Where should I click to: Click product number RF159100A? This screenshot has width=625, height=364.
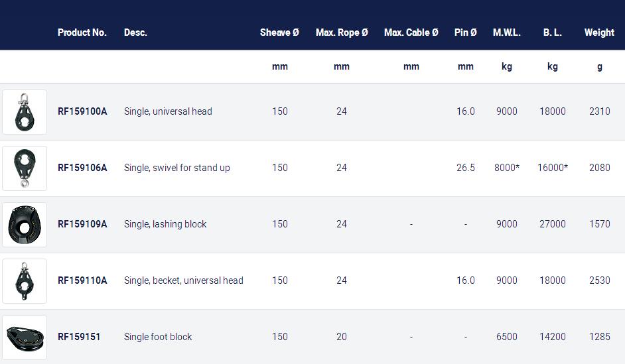point(82,111)
